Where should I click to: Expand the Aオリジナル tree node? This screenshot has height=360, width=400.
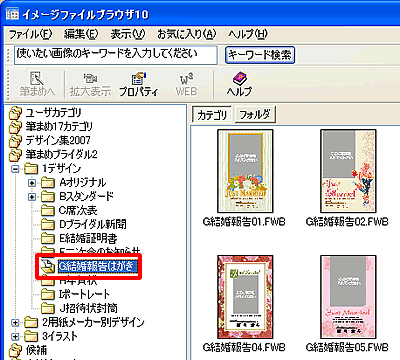(x=32, y=183)
